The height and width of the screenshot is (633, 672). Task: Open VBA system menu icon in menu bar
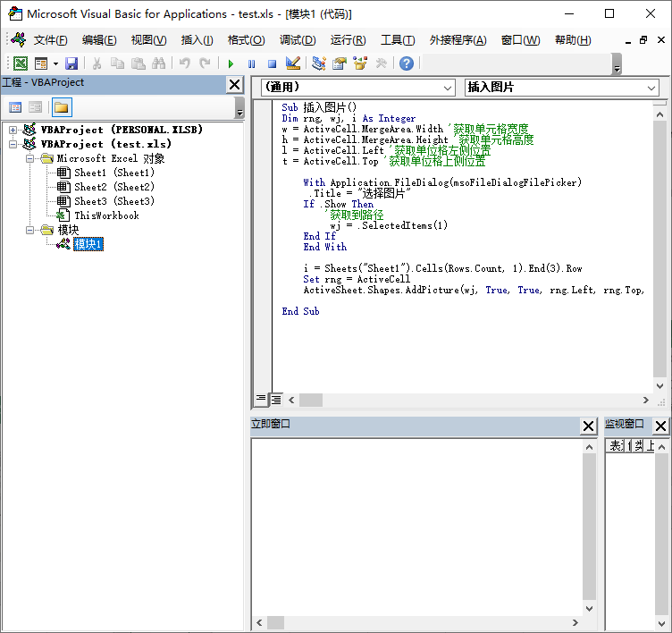19,40
